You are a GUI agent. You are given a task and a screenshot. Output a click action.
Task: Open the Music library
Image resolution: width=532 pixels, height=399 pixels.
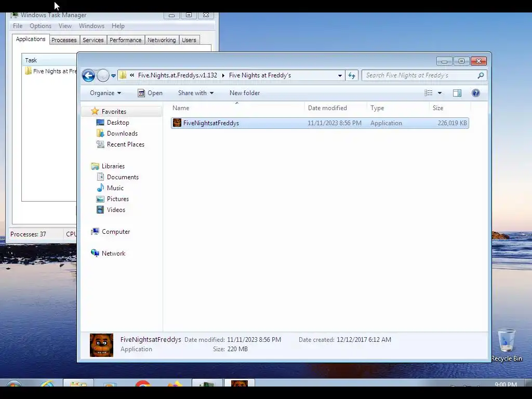pos(115,188)
